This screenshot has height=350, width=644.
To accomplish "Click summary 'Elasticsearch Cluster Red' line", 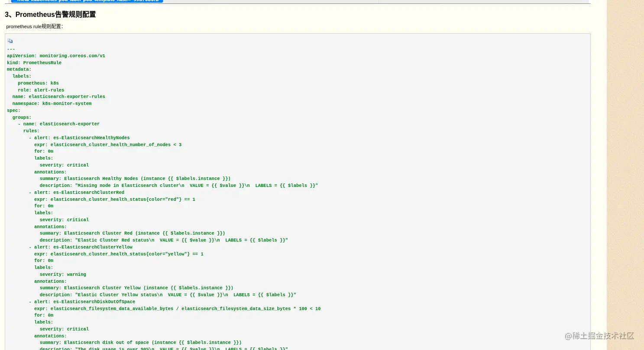I will point(132,233).
